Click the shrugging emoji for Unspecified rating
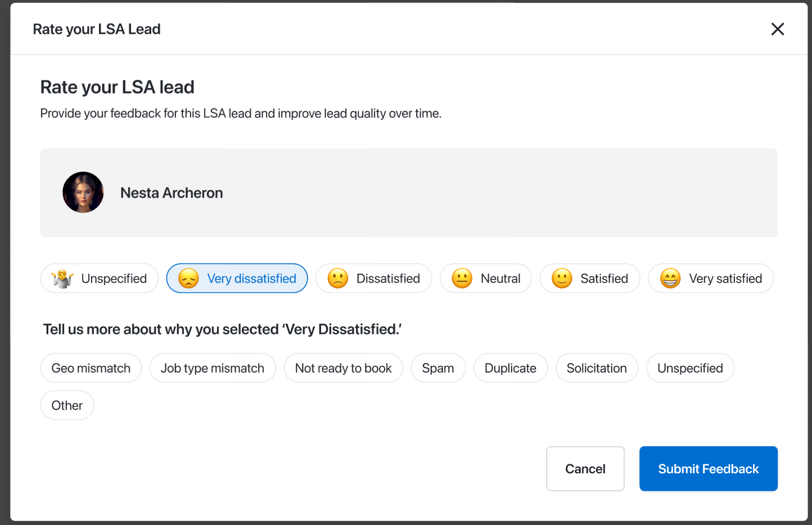The height and width of the screenshot is (525, 812). coord(62,279)
